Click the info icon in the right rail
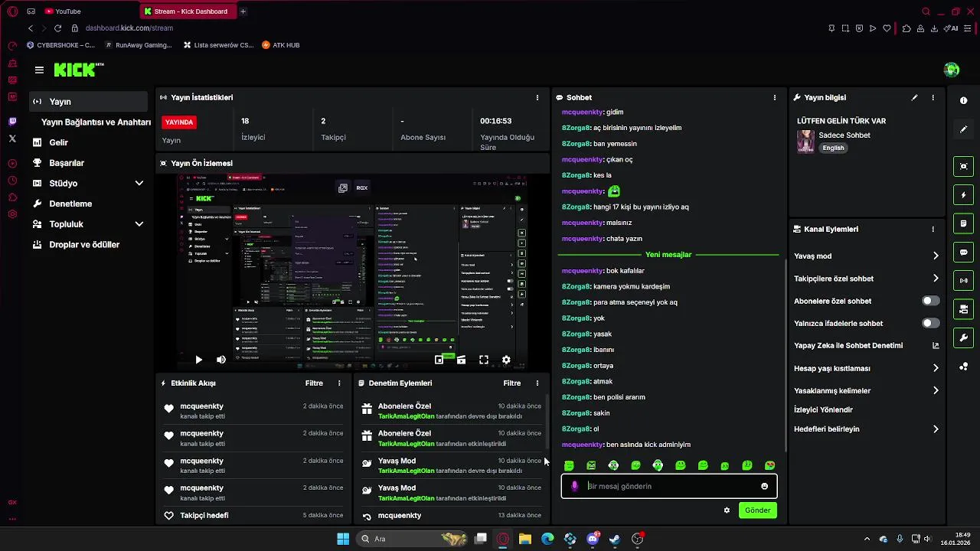This screenshot has height=551, width=980. (x=963, y=101)
